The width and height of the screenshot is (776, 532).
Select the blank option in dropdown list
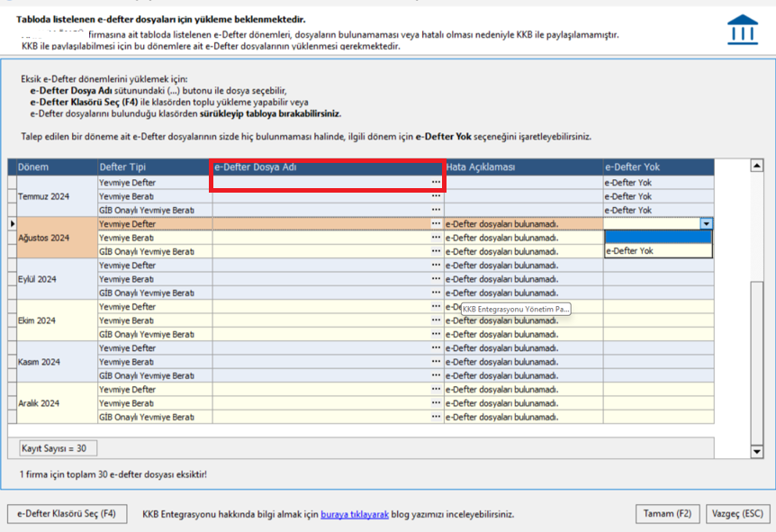(x=658, y=237)
